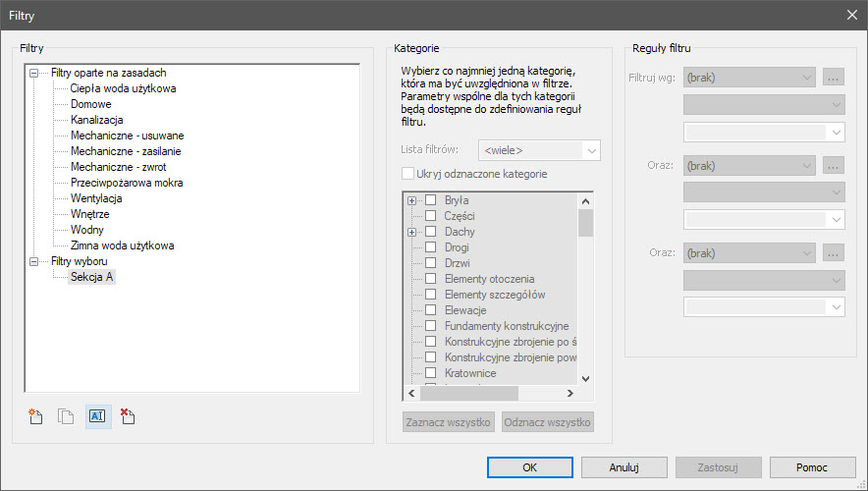The width and height of the screenshot is (868, 491).
Task: Click the Pomoc button
Action: point(812,467)
